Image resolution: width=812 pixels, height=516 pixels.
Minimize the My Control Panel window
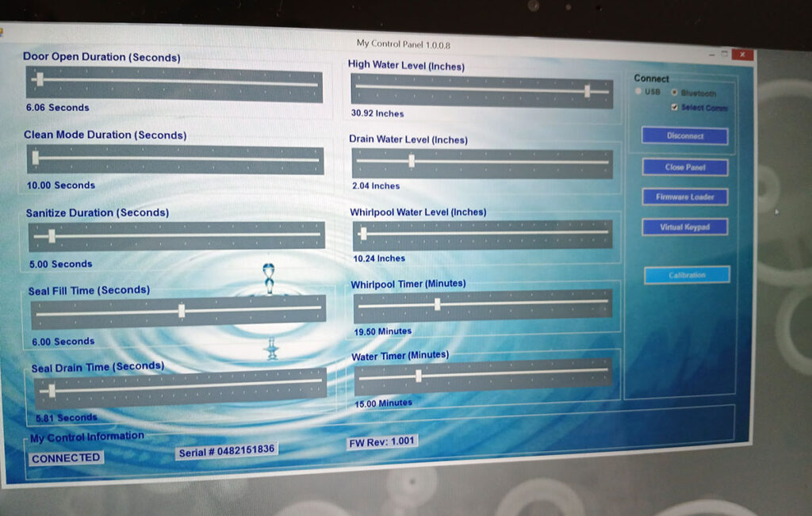tap(712, 54)
